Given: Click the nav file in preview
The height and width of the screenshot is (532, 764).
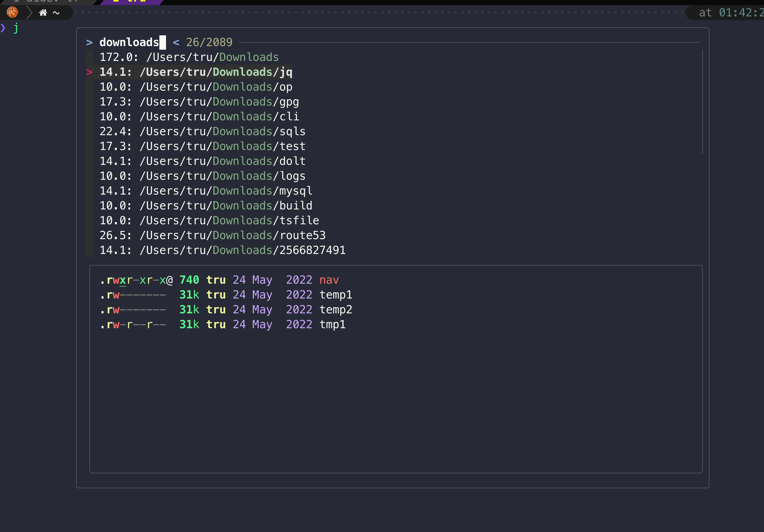Looking at the screenshot, I should (x=329, y=280).
